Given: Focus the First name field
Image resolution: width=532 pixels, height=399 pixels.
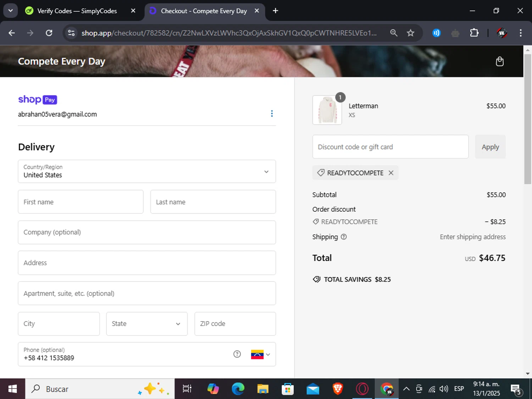Looking at the screenshot, I should (81, 202).
